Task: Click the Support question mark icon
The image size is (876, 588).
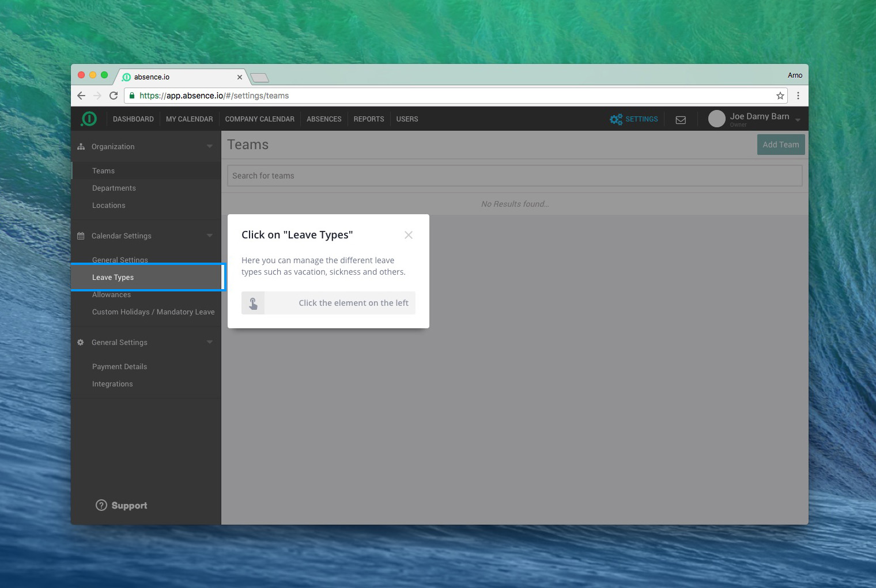Action: point(101,505)
